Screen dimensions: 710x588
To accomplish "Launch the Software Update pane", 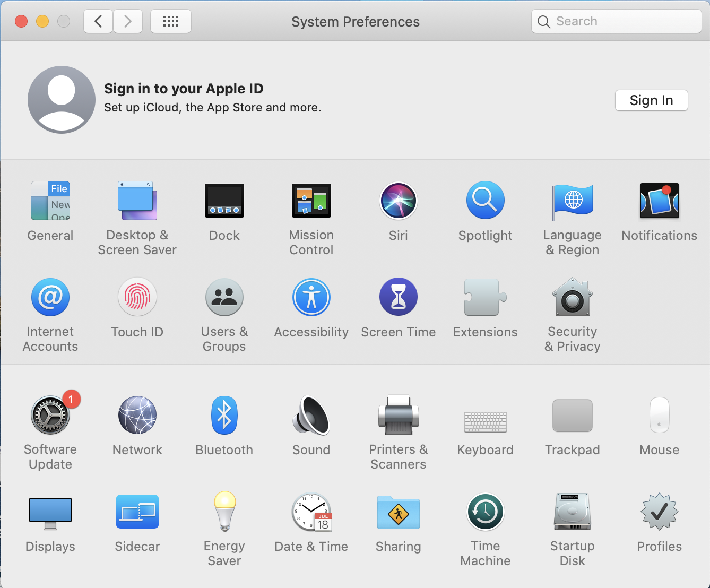I will click(x=50, y=416).
